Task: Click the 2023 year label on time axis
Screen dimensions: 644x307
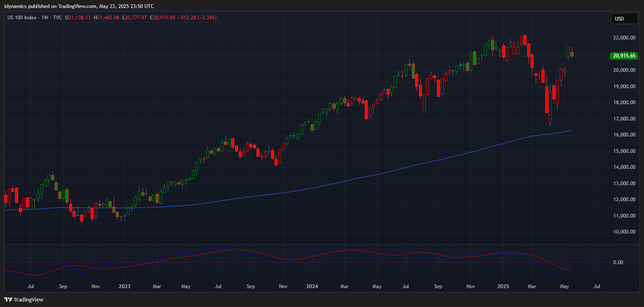Action: [125, 286]
